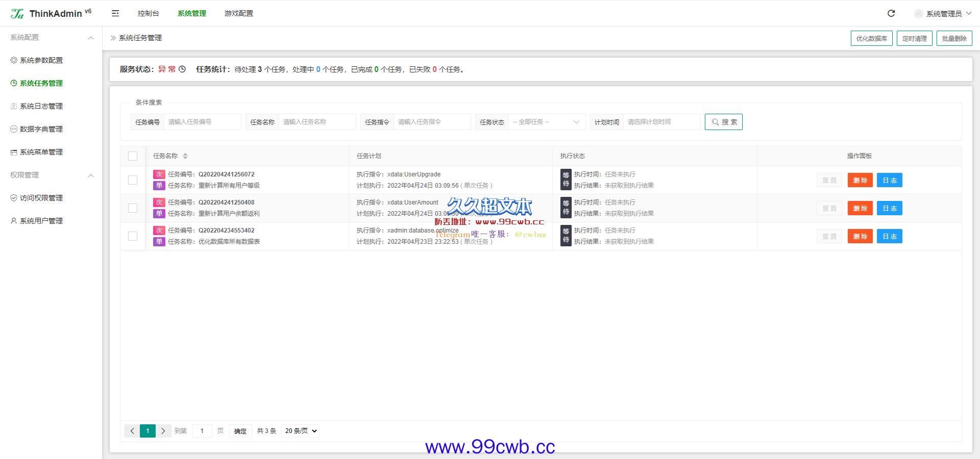Click the 搜索 button
The image size is (980, 459).
click(724, 122)
